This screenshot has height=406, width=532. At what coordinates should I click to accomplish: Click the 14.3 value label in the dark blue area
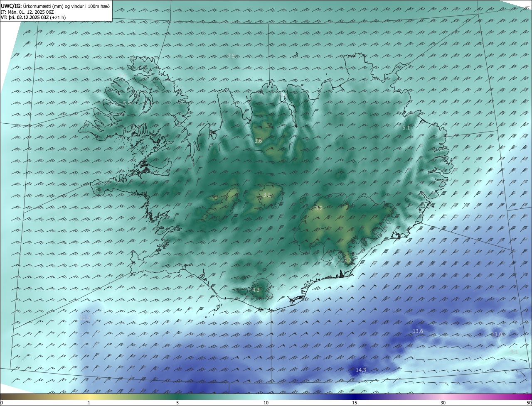[x=361, y=370]
